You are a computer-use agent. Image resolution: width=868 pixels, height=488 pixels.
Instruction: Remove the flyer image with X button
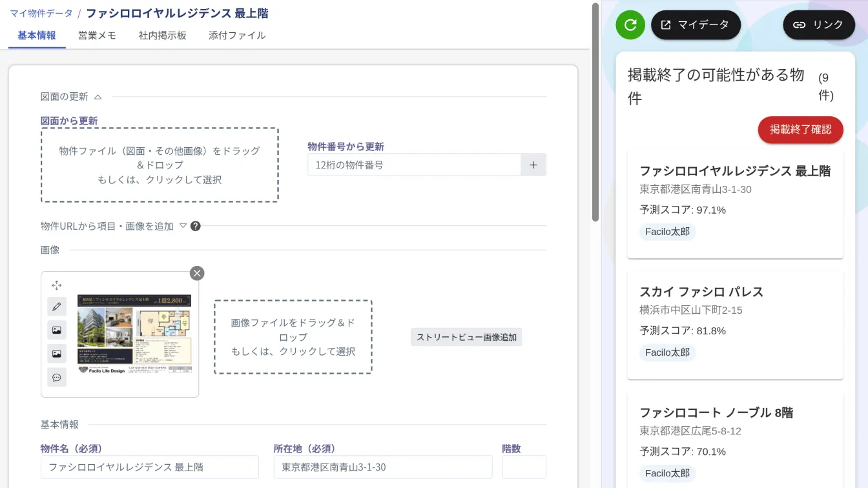coord(197,273)
